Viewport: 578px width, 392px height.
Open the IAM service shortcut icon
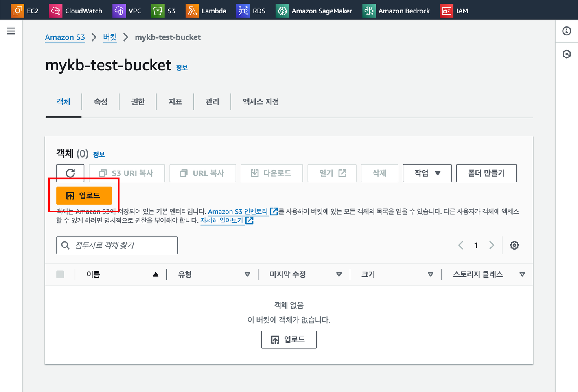pyautogui.click(x=447, y=11)
